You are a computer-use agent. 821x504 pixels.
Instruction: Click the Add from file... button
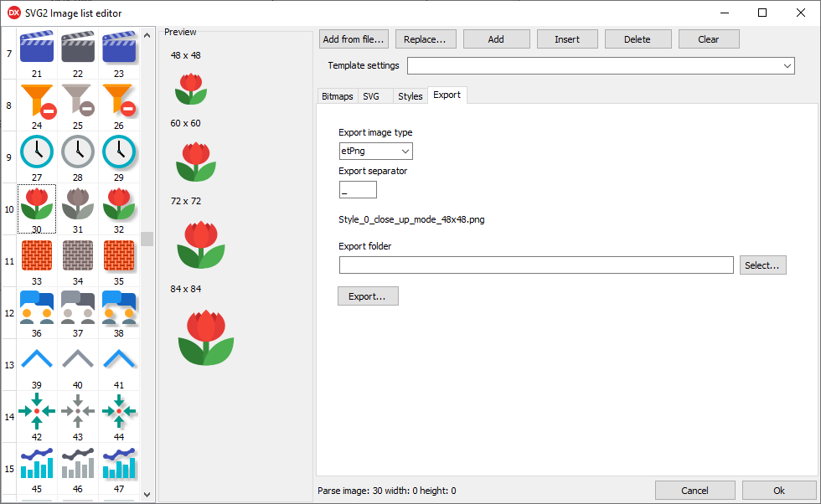click(354, 39)
